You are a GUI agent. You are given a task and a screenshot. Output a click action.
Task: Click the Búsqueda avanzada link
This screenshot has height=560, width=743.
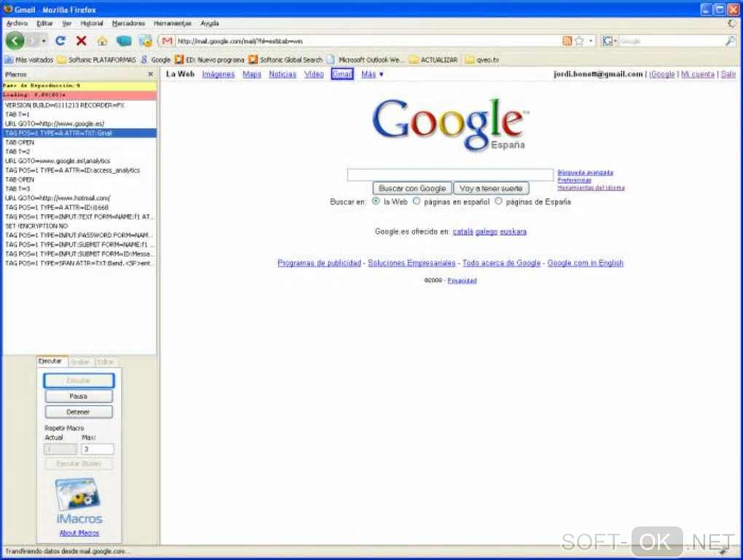pyautogui.click(x=585, y=173)
